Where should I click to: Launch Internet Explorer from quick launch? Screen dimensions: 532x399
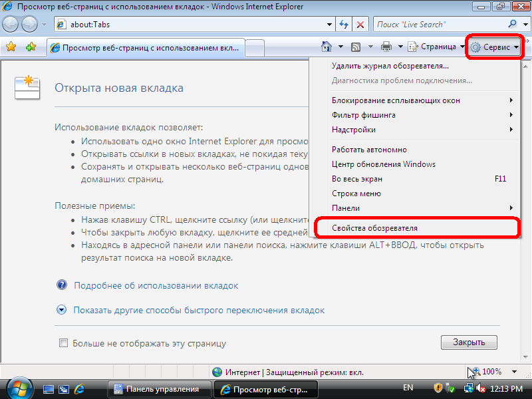(x=79, y=389)
